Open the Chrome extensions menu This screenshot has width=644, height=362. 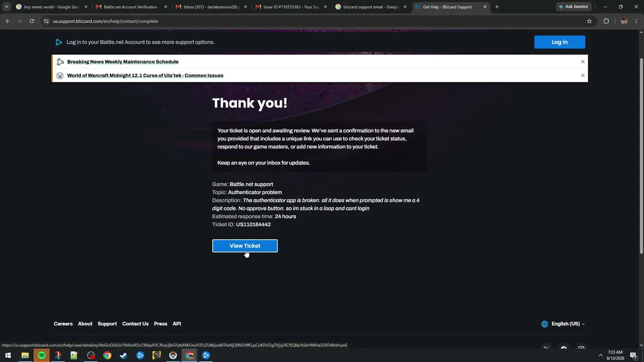606,21
